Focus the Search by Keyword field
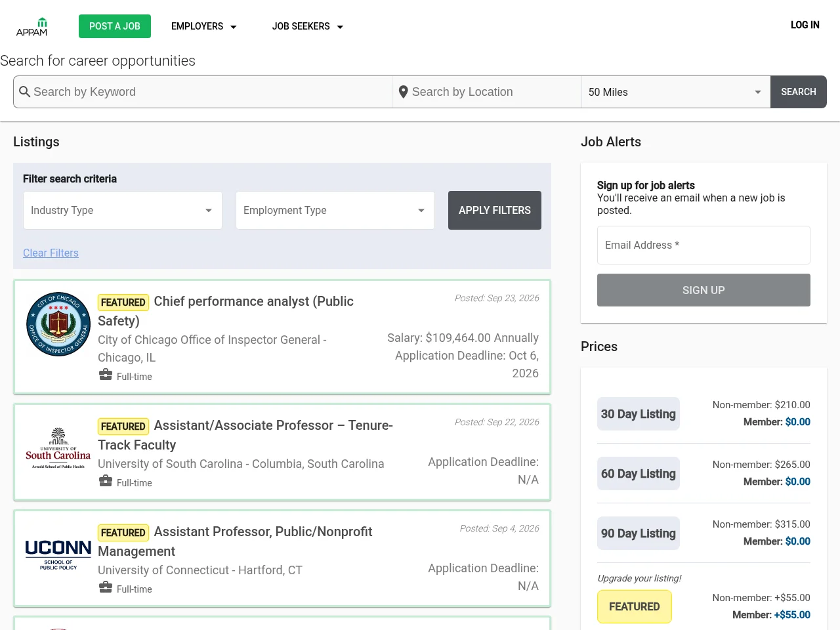 coord(210,92)
